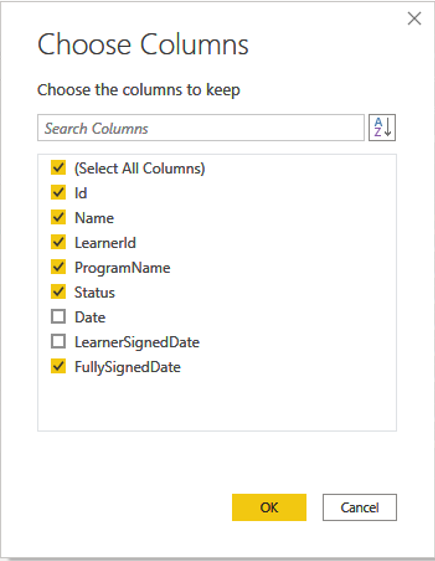Image resolution: width=435 pixels, height=561 pixels.
Task: Focus the Search Columns input field
Action: tap(201, 128)
